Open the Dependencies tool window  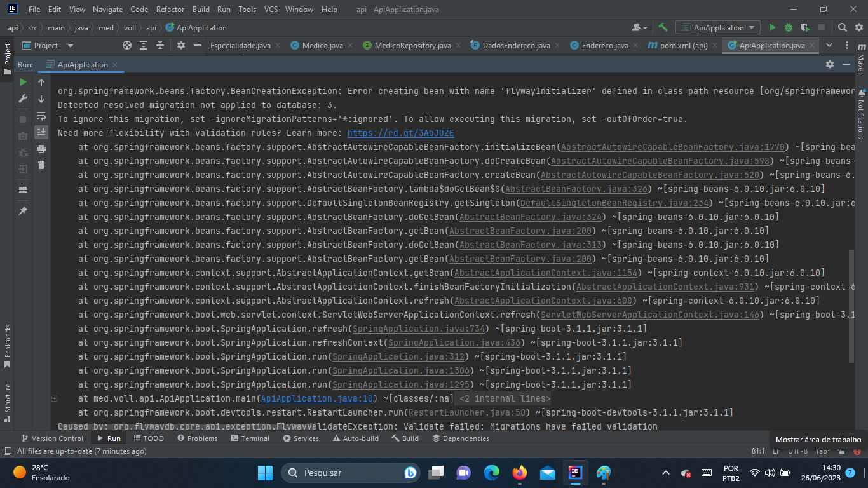coord(460,438)
